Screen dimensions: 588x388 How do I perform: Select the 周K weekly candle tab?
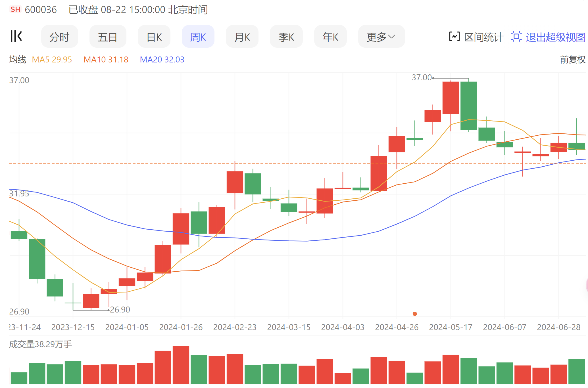coord(198,37)
